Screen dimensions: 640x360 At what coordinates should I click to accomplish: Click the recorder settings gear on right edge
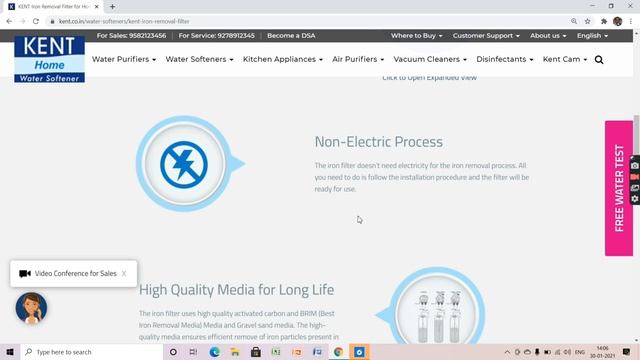[x=635, y=199]
